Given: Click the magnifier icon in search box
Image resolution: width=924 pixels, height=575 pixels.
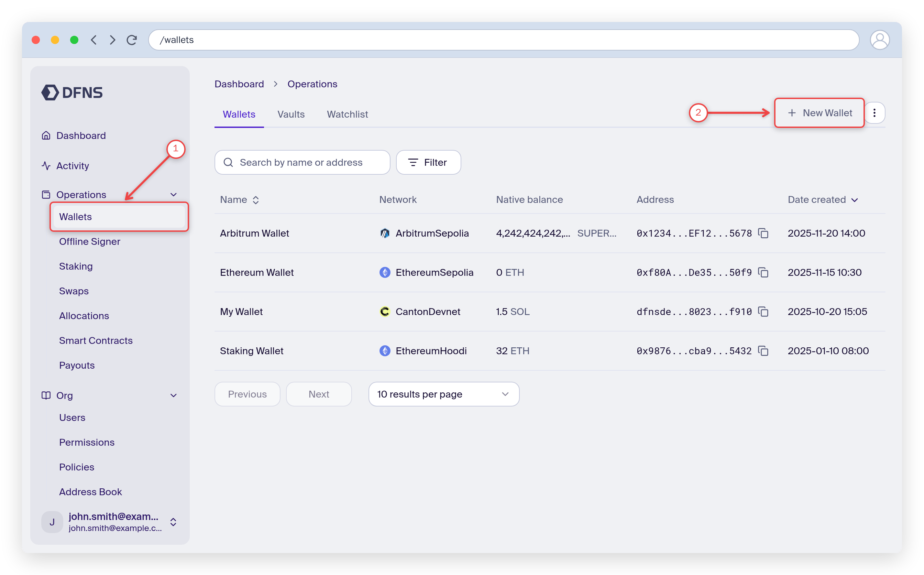Looking at the screenshot, I should (x=228, y=162).
